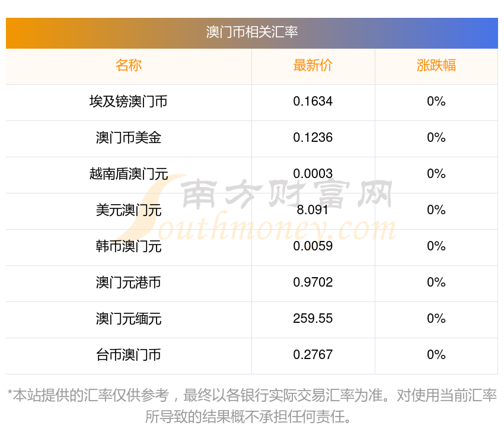The width and height of the screenshot is (504, 435).
Task: Open the 澳门元港币 currency pair
Action: pos(129,282)
